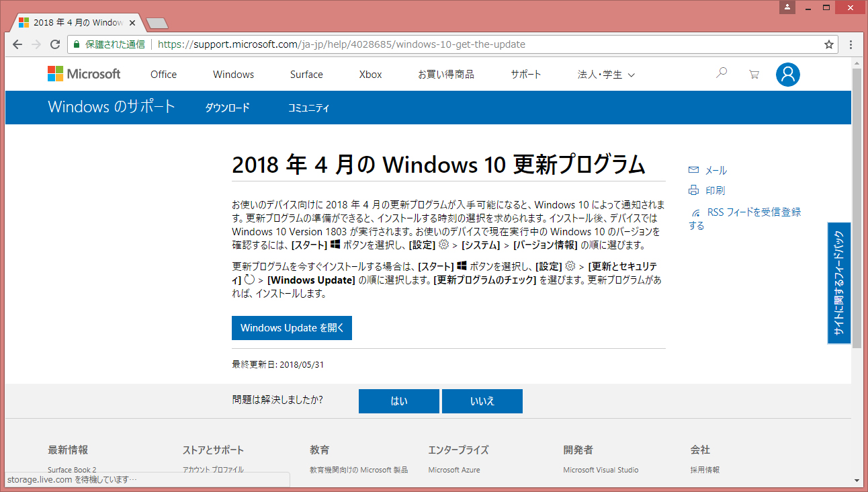Open the サポート menu item
Image resolution: width=868 pixels, height=492 pixels.
525,75
